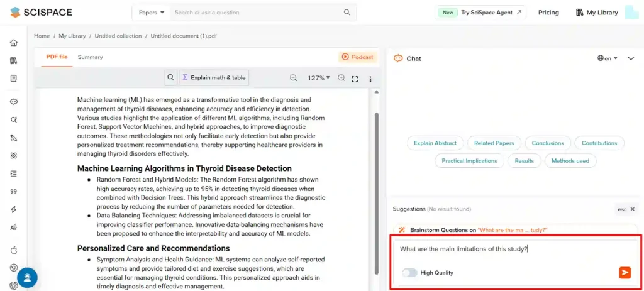This screenshot has width=644, height=291.
Task: Click the esc key label
Action: tap(622, 209)
